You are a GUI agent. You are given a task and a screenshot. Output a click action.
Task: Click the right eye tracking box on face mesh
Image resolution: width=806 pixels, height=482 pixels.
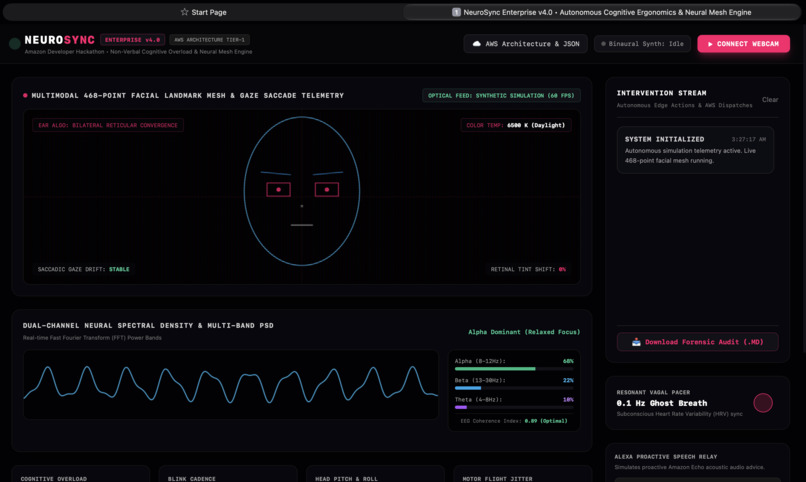click(326, 190)
